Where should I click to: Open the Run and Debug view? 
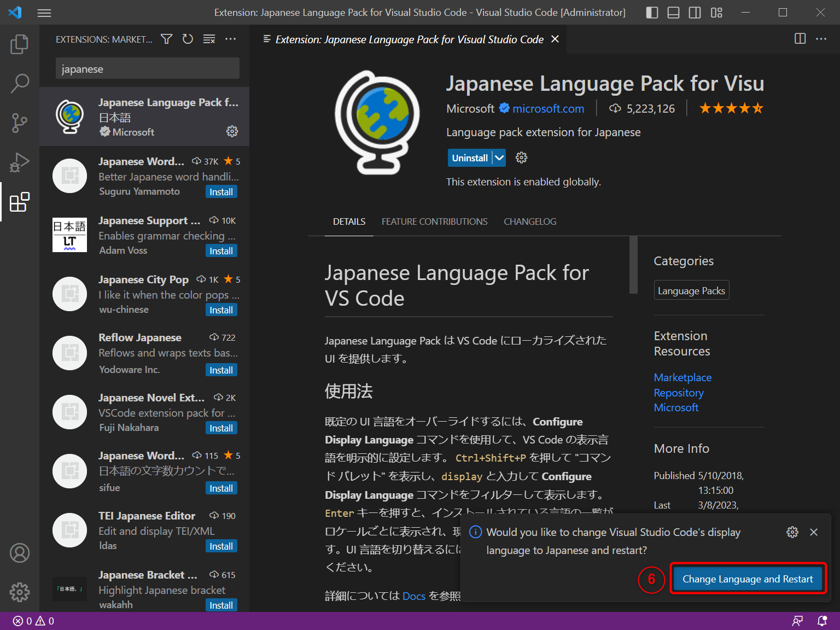click(x=20, y=162)
